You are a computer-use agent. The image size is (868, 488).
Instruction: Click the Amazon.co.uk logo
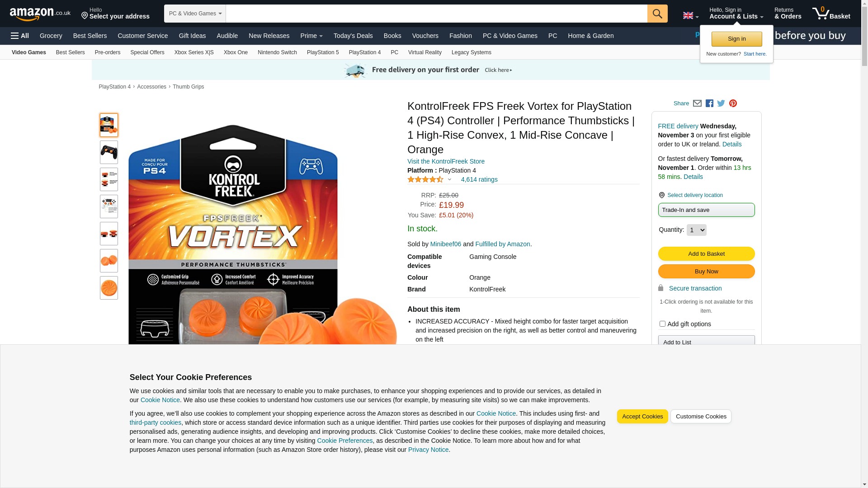click(40, 14)
